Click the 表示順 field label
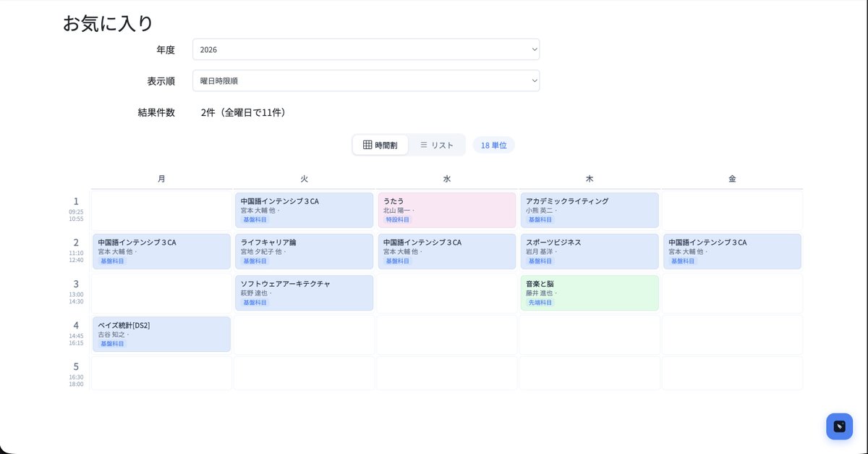 [x=161, y=81]
